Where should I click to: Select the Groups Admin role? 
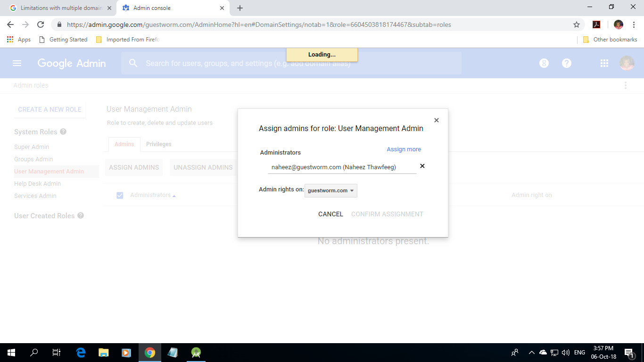pos(33,159)
